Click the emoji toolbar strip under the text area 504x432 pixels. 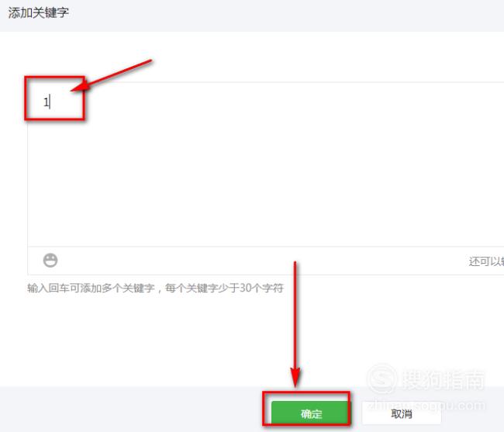click(265, 261)
